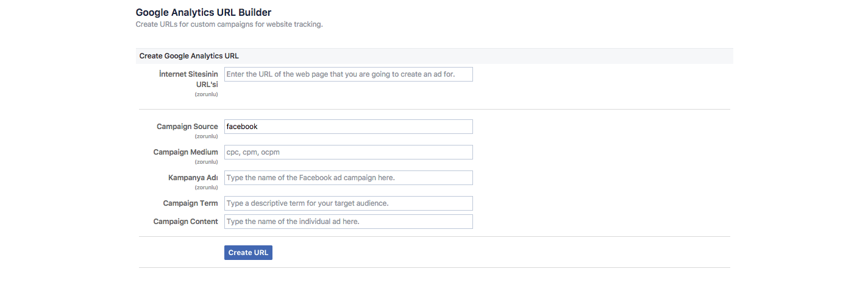Viewport: 868px width, 291px height.
Task: Click the subtitle about custom campaign URLs
Action: click(x=229, y=25)
